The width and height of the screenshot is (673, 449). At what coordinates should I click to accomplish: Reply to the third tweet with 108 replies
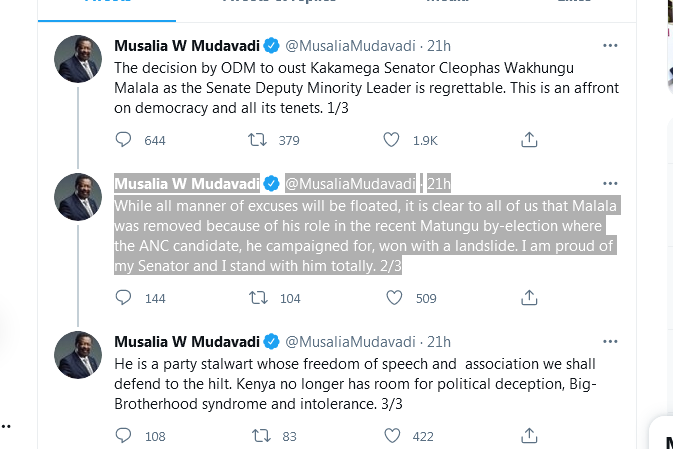124,435
